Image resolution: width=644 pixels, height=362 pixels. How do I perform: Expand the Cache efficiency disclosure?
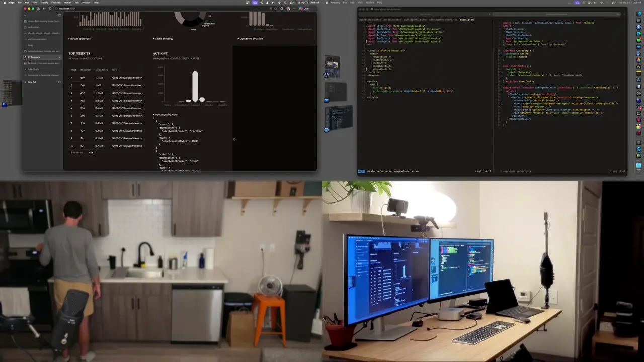pos(163,39)
